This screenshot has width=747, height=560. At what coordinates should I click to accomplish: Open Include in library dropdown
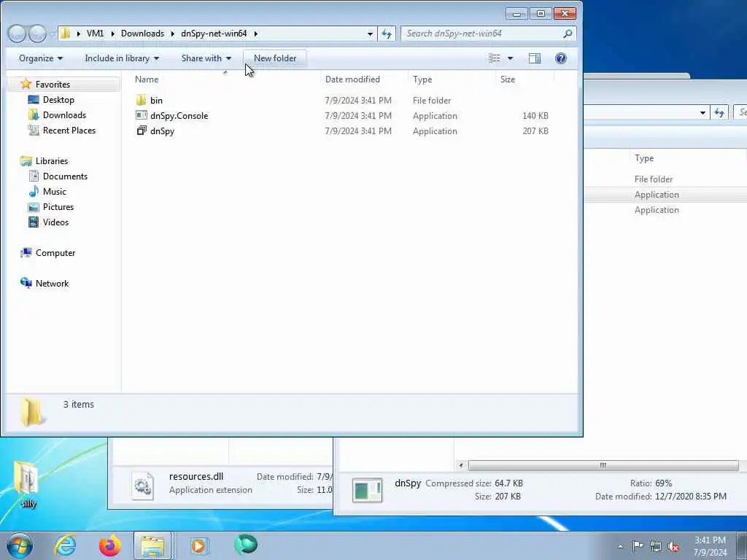coord(122,58)
